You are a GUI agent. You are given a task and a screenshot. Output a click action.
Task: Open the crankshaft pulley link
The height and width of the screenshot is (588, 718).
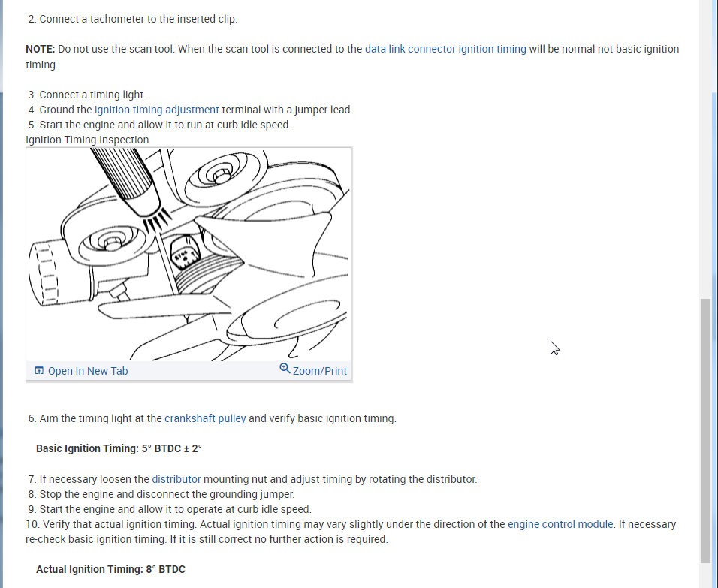205,418
